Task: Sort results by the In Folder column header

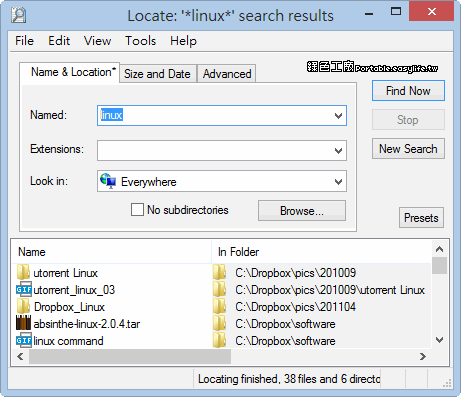Action: point(322,252)
